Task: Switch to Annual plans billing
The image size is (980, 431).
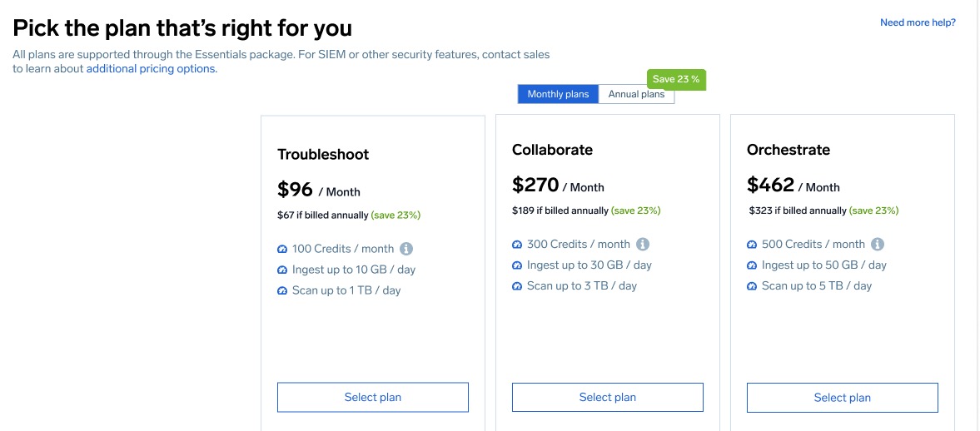Action: tap(636, 95)
